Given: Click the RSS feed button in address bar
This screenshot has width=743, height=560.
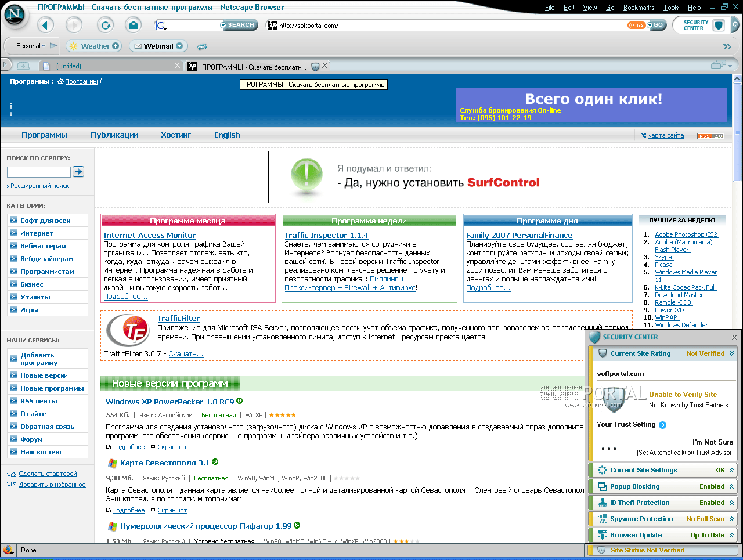Looking at the screenshot, I should click(636, 25).
